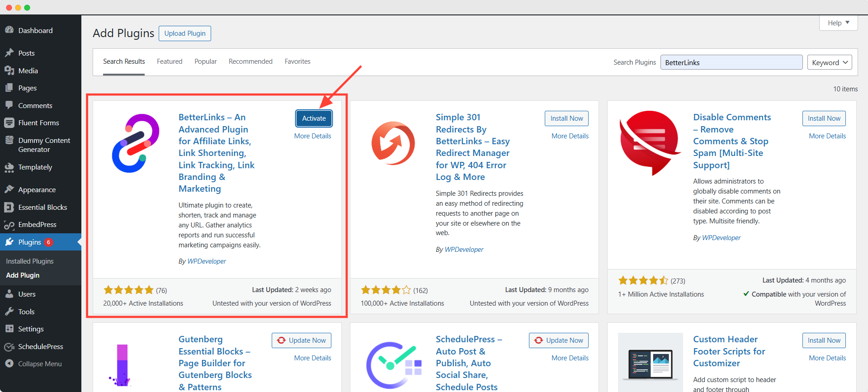Open Disable Comments title link
The width and height of the screenshot is (868, 392).
click(x=732, y=141)
